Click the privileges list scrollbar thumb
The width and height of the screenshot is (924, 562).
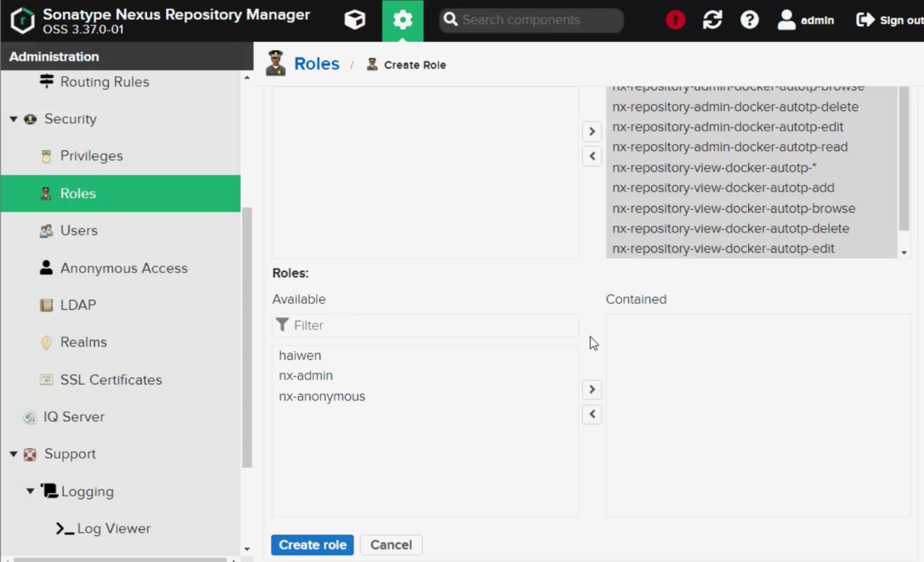pos(904,158)
